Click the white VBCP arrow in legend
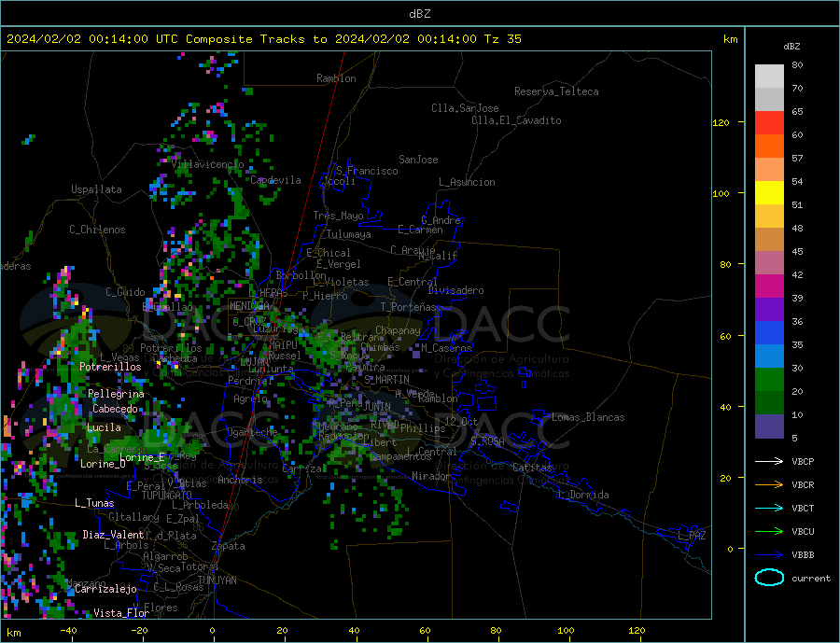Viewport: 840px width, 643px height. 769,461
